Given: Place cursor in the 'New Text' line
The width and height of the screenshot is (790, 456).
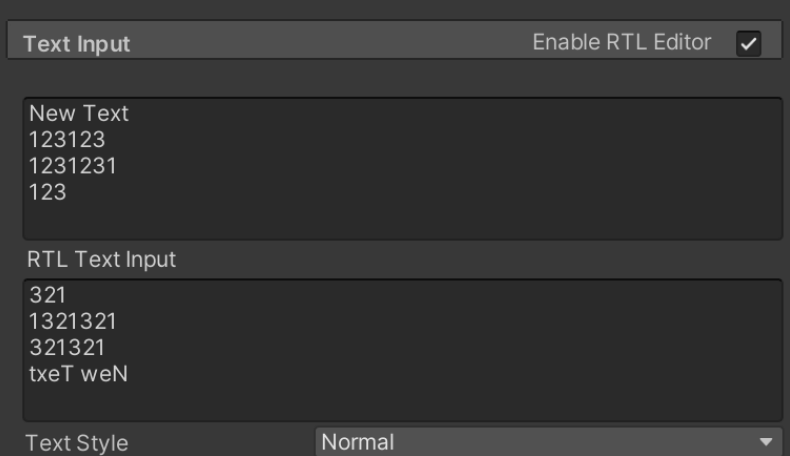Looking at the screenshot, I should point(79,113).
